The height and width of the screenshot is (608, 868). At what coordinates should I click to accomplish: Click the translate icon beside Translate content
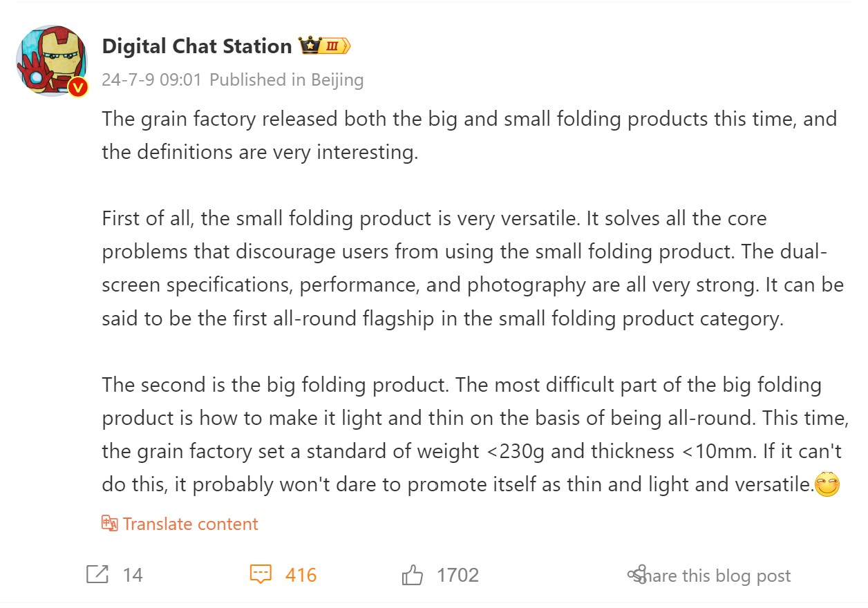pyautogui.click(x=110, y=523)
